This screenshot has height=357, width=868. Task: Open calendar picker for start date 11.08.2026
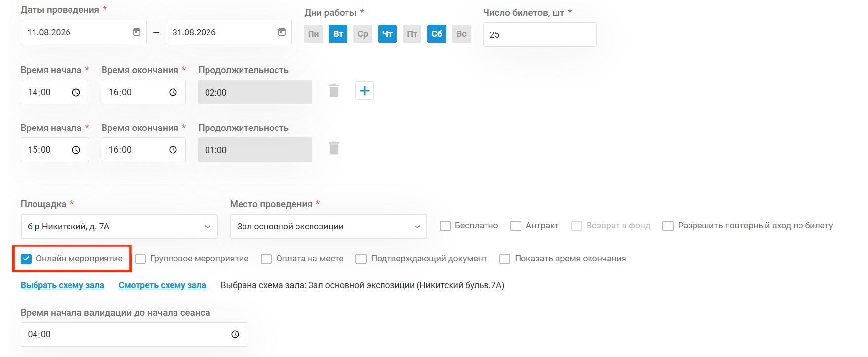tap(137, 32)
